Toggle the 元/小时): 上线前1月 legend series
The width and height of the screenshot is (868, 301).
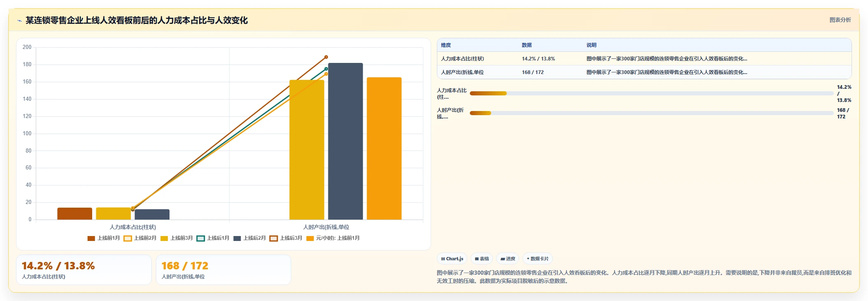click(333, 238)
